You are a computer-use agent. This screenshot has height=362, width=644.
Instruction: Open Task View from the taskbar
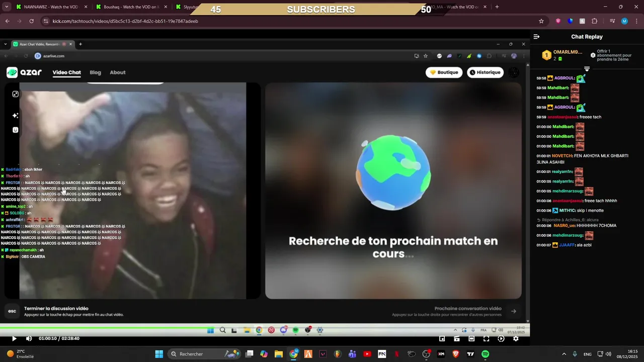[250, 354]
